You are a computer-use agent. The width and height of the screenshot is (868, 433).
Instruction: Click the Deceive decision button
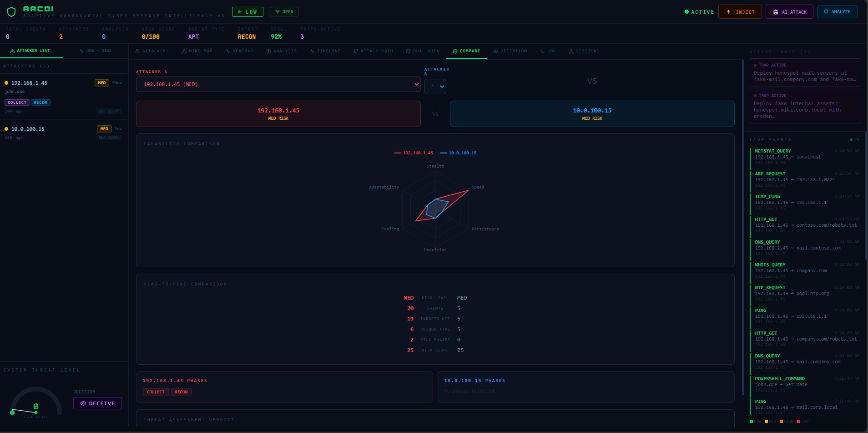[97, 403]
